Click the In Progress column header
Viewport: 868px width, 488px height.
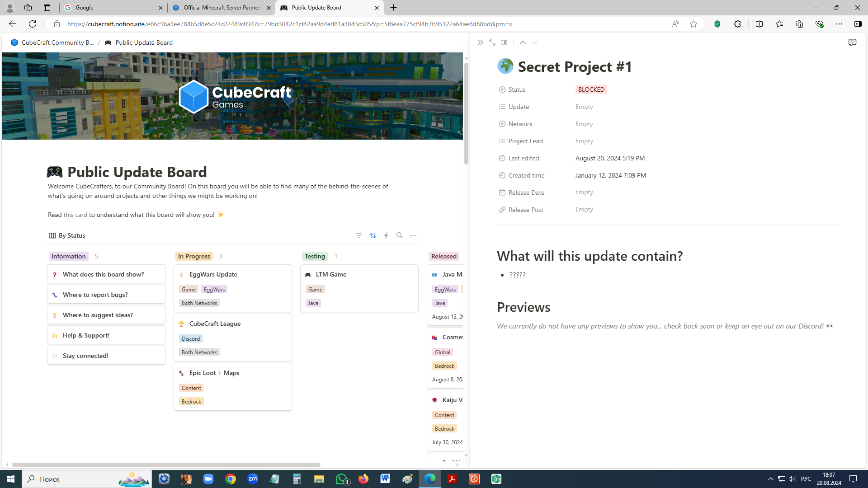tap(194, 256)
